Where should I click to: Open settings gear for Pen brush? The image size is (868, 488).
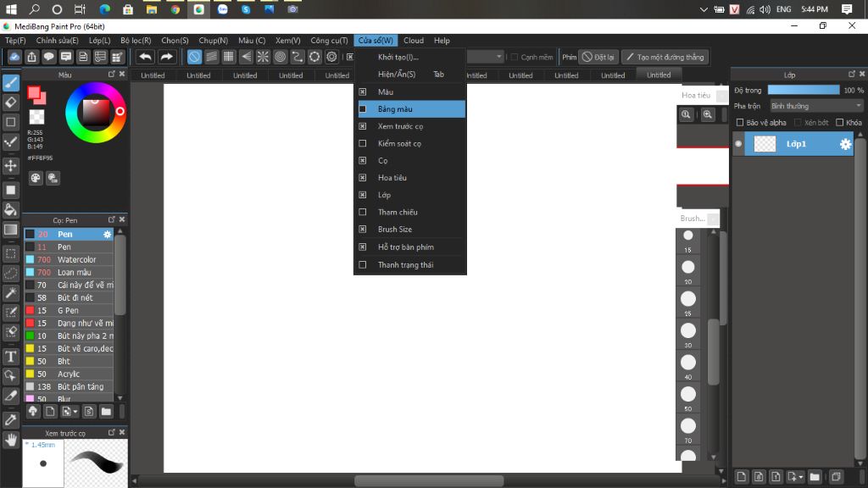tap(108, 234)
